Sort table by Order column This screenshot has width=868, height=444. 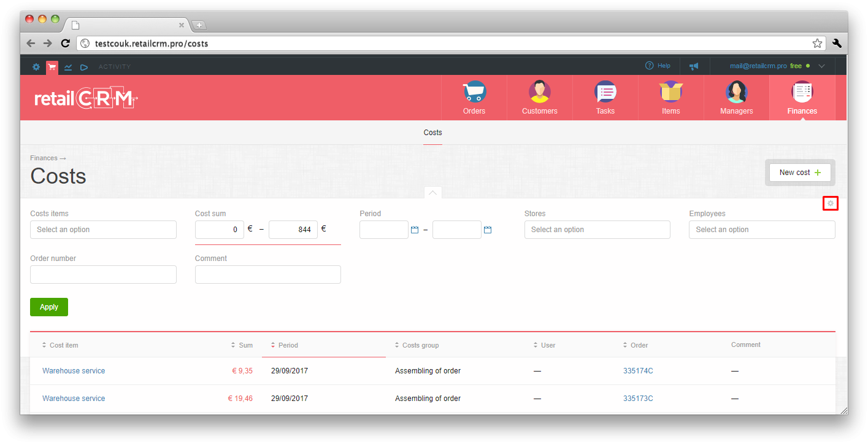point(636,345)
